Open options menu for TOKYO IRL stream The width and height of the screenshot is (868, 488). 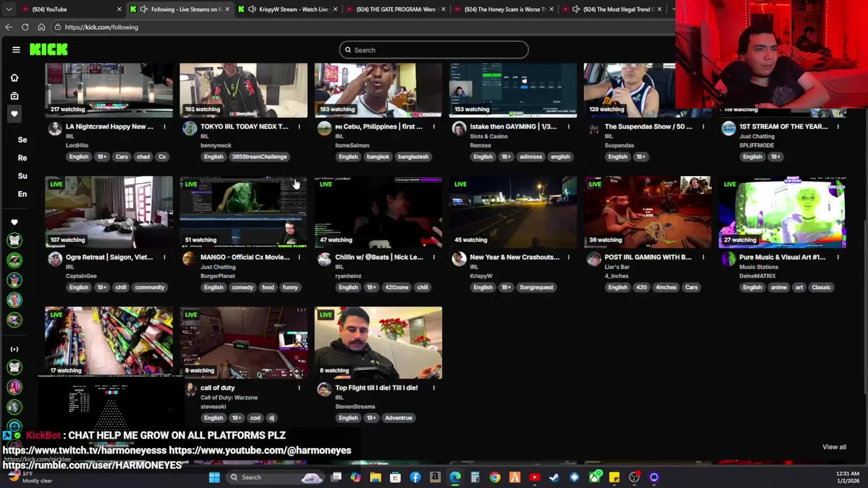299,127
